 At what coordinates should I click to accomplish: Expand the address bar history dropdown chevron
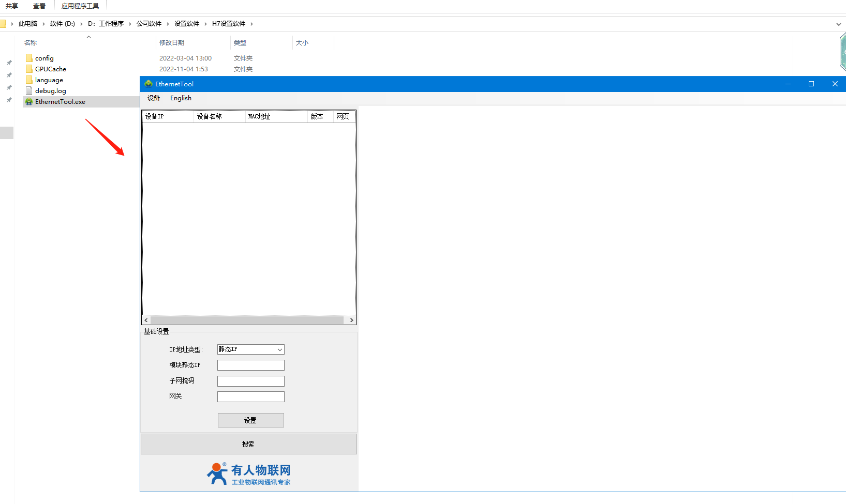pos(838,24)
